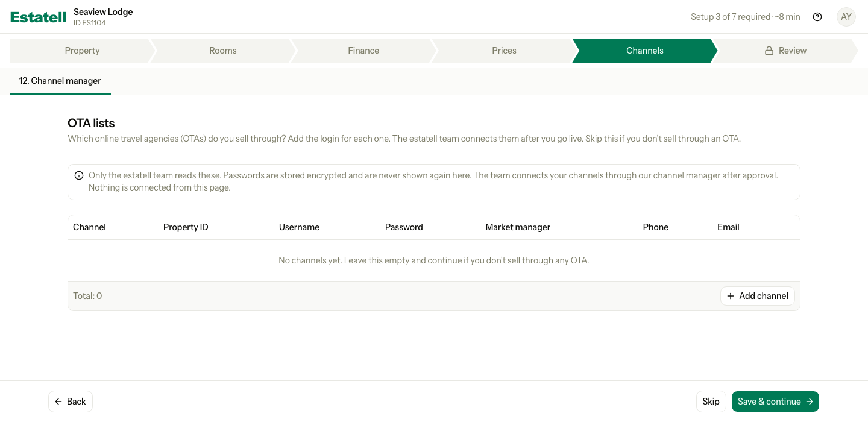The height and width of the screenshot is (422, 868).
Task: Open the help question mark icon
Action: coord(817,17)
